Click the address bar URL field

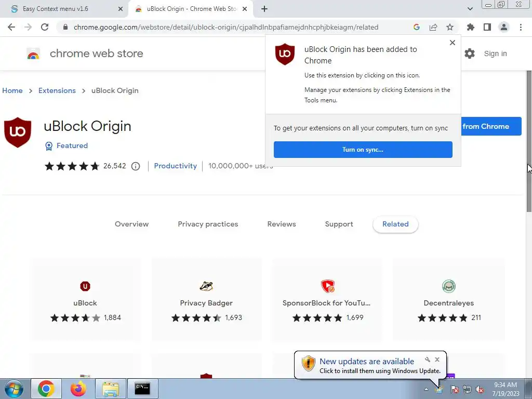(226, 27)
